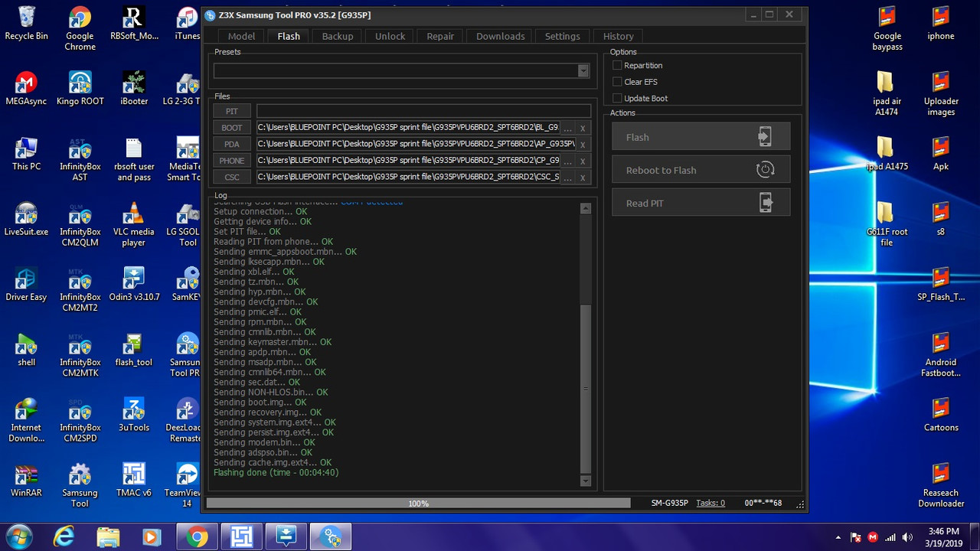This screenshot has height=551, width=980.
Task: Launch the 3uTools desktop shortcut
Action: coord(134,414)
